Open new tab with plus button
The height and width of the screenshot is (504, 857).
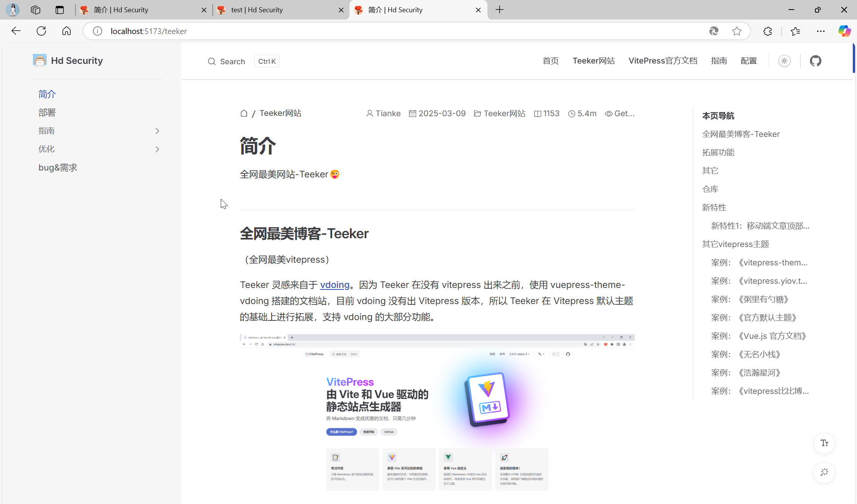pyautogui.click(x=500, y=10)
